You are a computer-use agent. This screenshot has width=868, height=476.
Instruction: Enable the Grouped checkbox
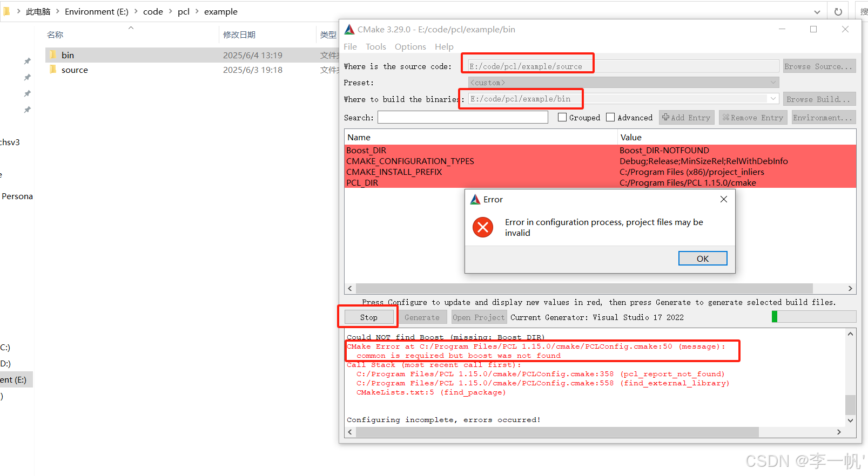click(562, 117)
